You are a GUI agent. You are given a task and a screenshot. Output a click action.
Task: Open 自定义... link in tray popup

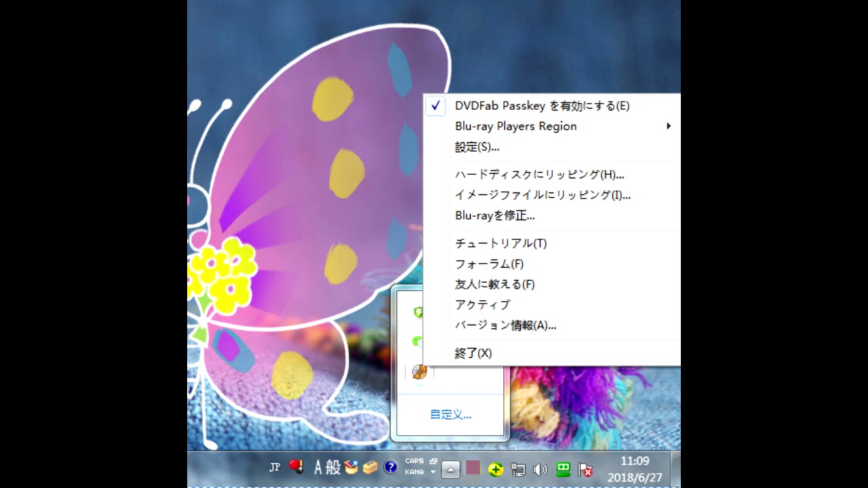coord(450,414)
